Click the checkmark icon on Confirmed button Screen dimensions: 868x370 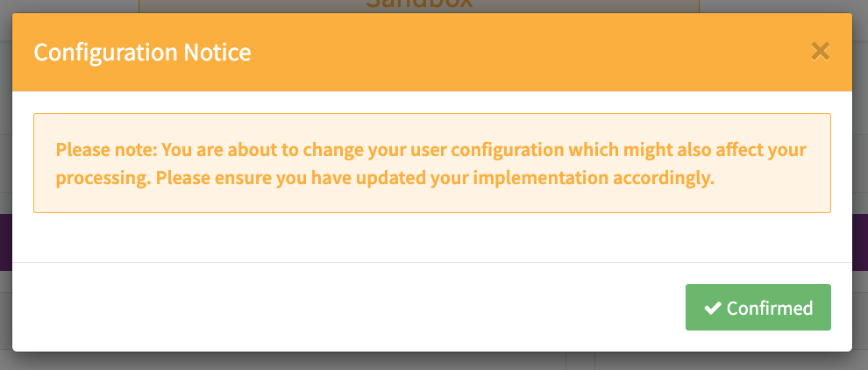click(x=713, y=308)
